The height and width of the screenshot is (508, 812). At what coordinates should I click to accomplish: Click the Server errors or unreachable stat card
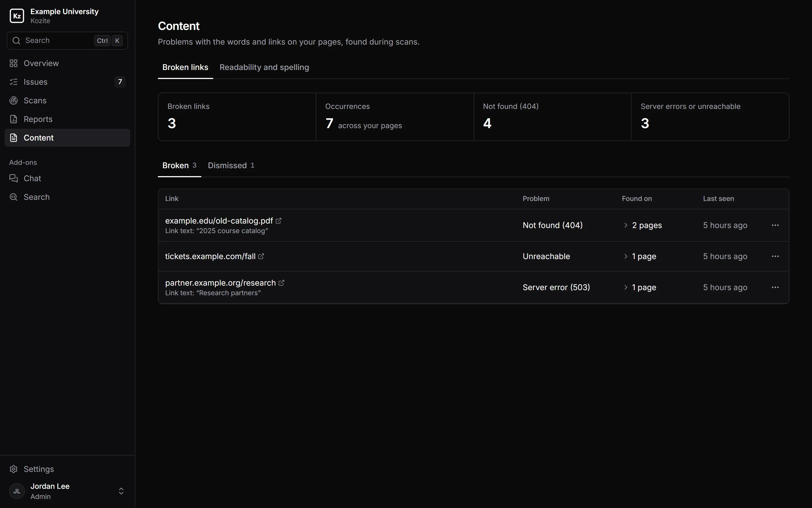tap(710, 117)
